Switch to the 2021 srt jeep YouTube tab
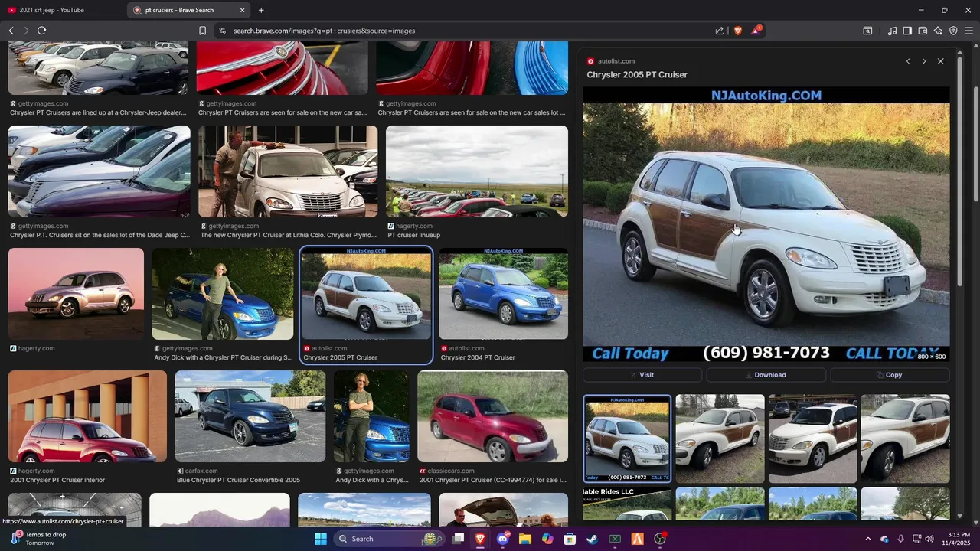Screen dimensions: 980x551 (x=63, y=10)
